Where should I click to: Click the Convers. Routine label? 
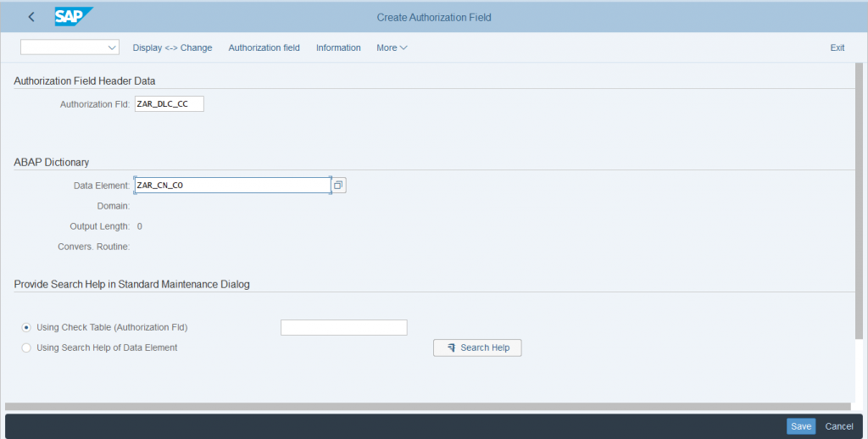93,247
